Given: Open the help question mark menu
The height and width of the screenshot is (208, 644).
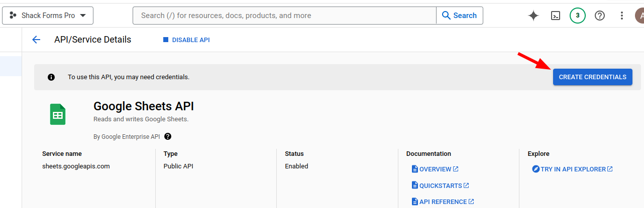Looking at the screenshot, I should pos(599,16).
